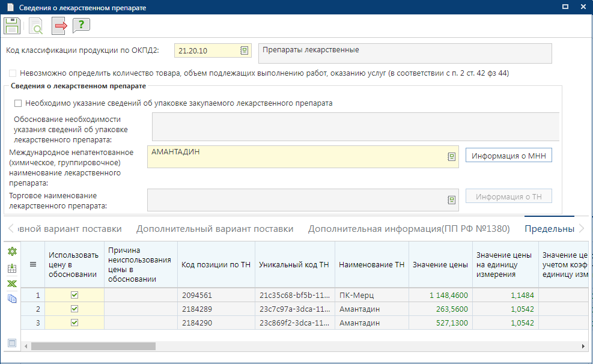Toggle the 'Невозможно определить количество товара' checkbox
The width and height of the screenshot is (593, 364).
click(13, 73)
